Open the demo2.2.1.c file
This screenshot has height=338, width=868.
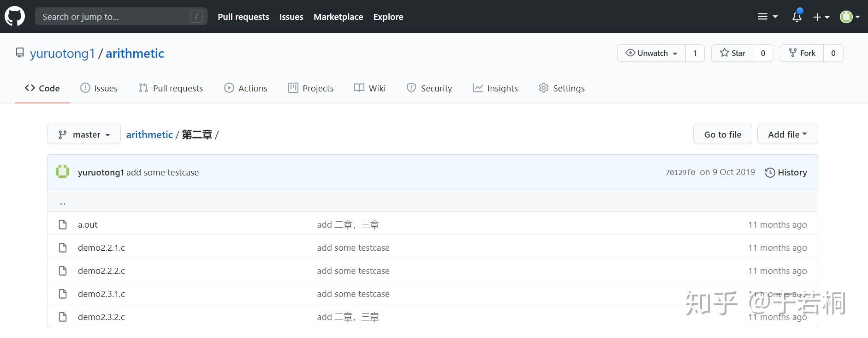click(101, 247)
